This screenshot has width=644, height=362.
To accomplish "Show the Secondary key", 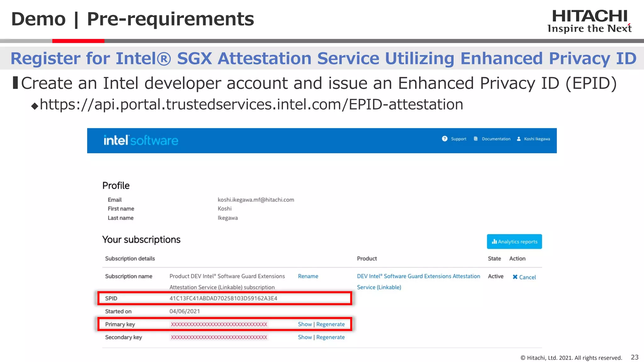I will pos(305,337).
